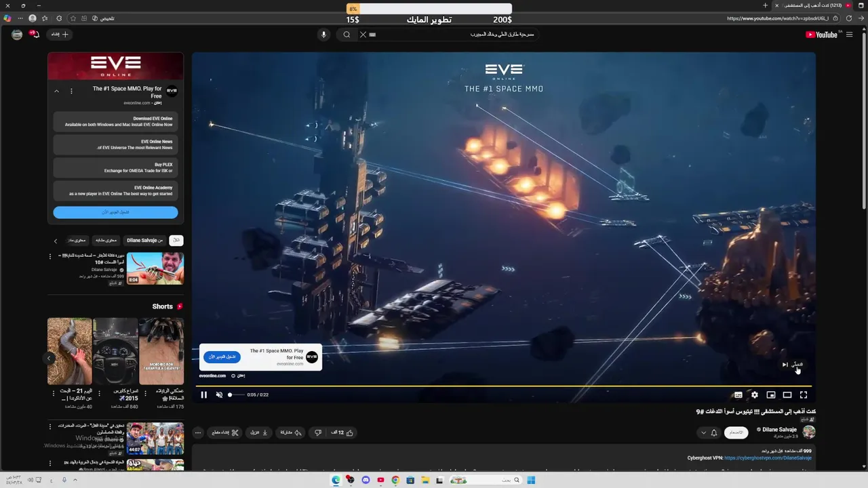This screenshot has height=488, width=868.
Task: Open Dilane Salvaje channel name link
Action: 779,430
